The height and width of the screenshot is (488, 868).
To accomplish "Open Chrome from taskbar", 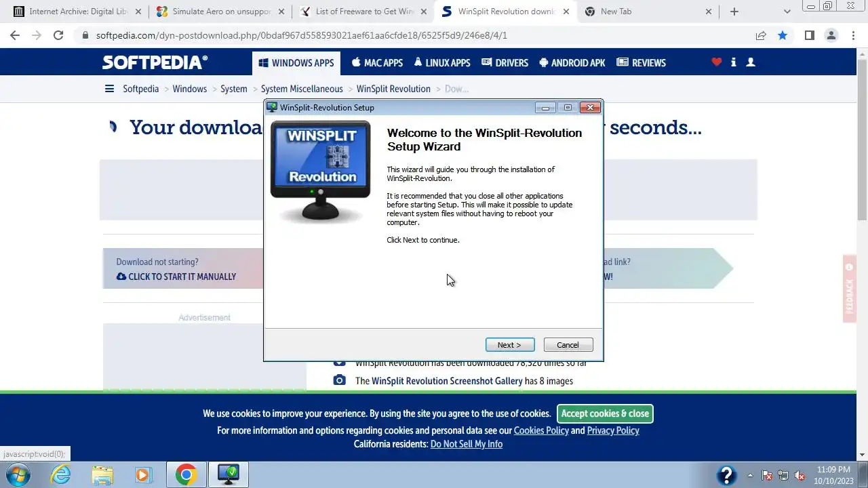I will 186,475.
